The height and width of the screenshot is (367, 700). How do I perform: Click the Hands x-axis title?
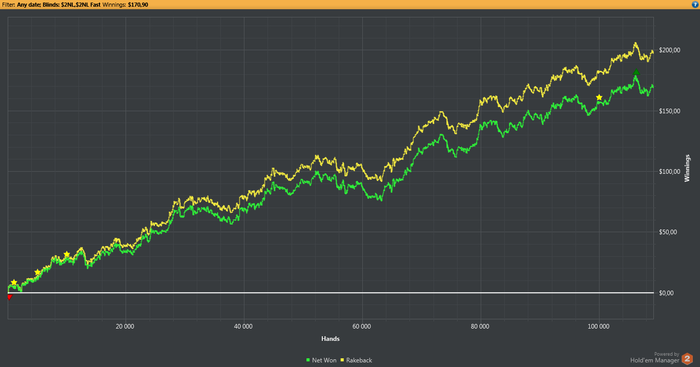pyautogui.click(x=330, y=339)
